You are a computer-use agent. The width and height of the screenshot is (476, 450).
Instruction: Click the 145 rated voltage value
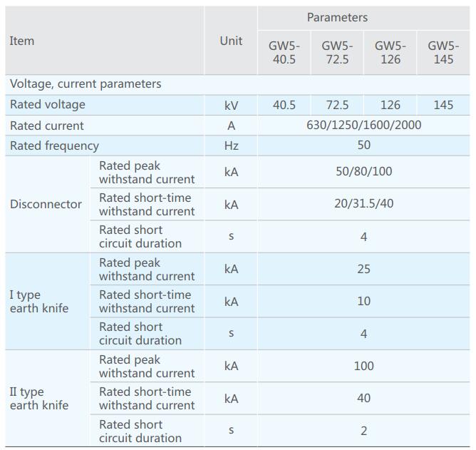pos(443,105)
